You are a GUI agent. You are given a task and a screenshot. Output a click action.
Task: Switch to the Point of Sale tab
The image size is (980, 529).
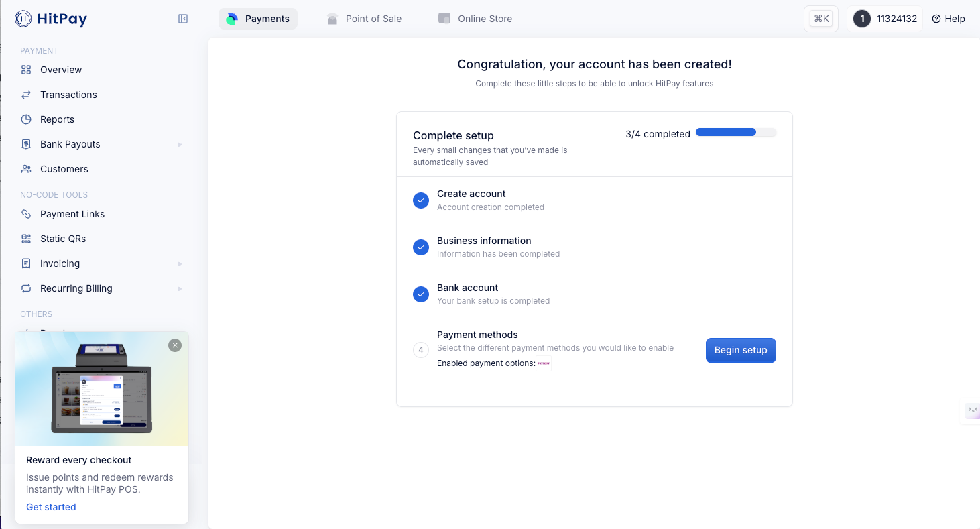pos(364,19)
